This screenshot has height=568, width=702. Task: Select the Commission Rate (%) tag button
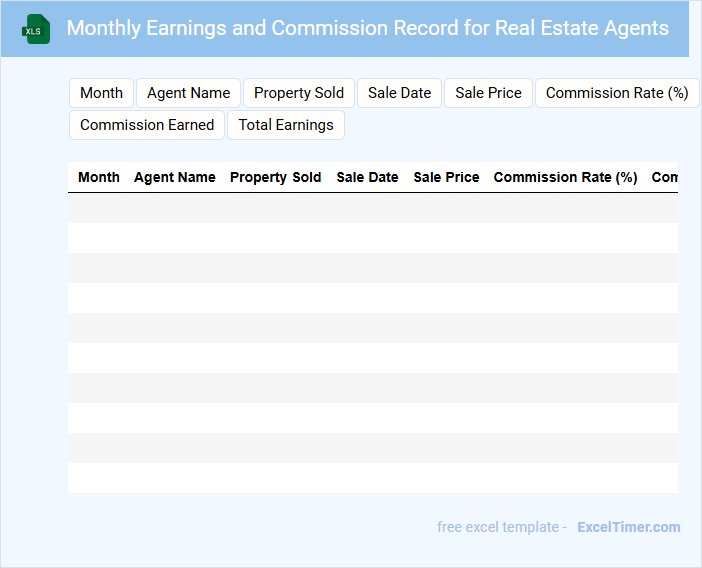(x=617, y=93)
